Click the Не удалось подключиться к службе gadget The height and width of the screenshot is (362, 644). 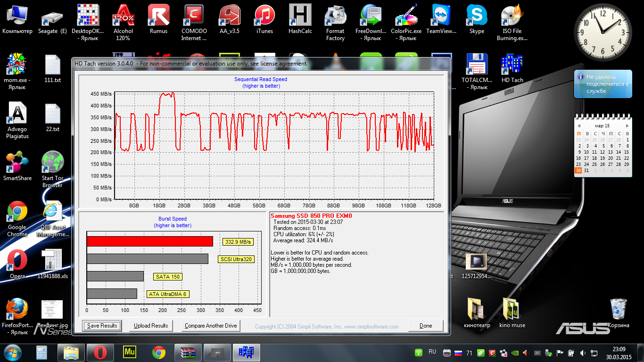coord(603,84)
